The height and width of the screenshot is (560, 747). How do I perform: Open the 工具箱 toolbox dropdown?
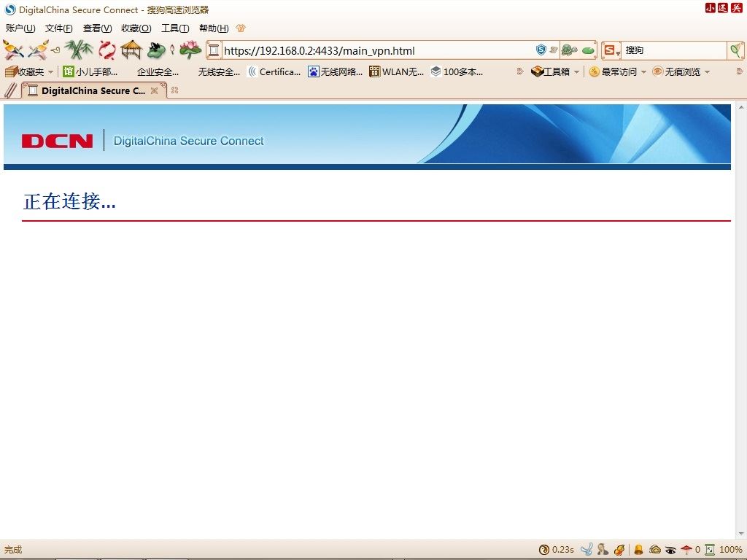(x=555, y=72)
